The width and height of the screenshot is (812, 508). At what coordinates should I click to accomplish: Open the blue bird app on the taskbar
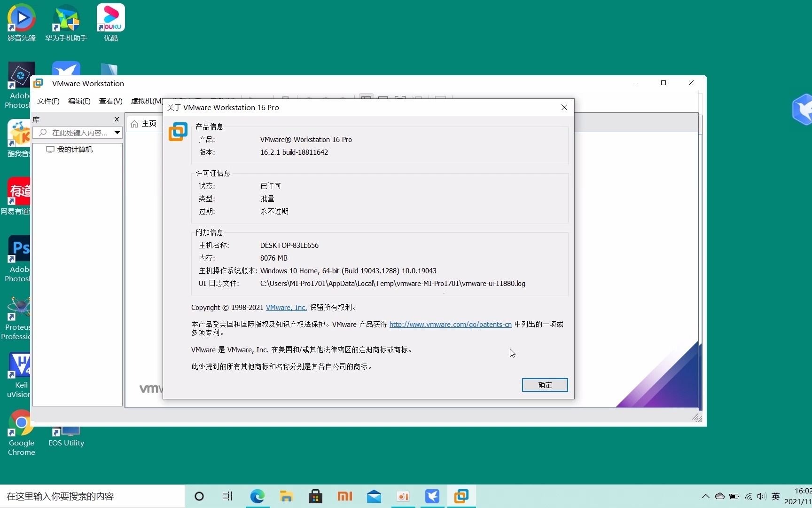pos(432,496)
